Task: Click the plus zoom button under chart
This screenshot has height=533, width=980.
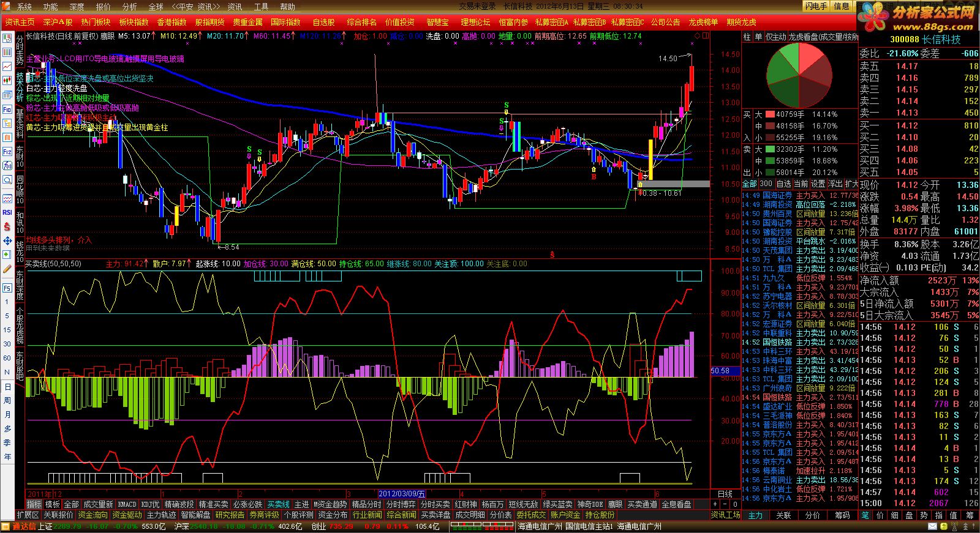Action: (715, 504)
